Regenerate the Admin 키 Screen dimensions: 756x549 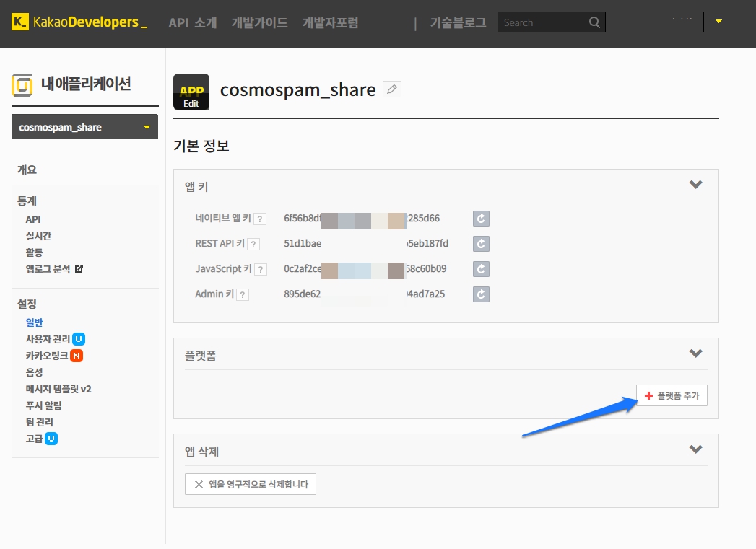click(x=481, y=294)
